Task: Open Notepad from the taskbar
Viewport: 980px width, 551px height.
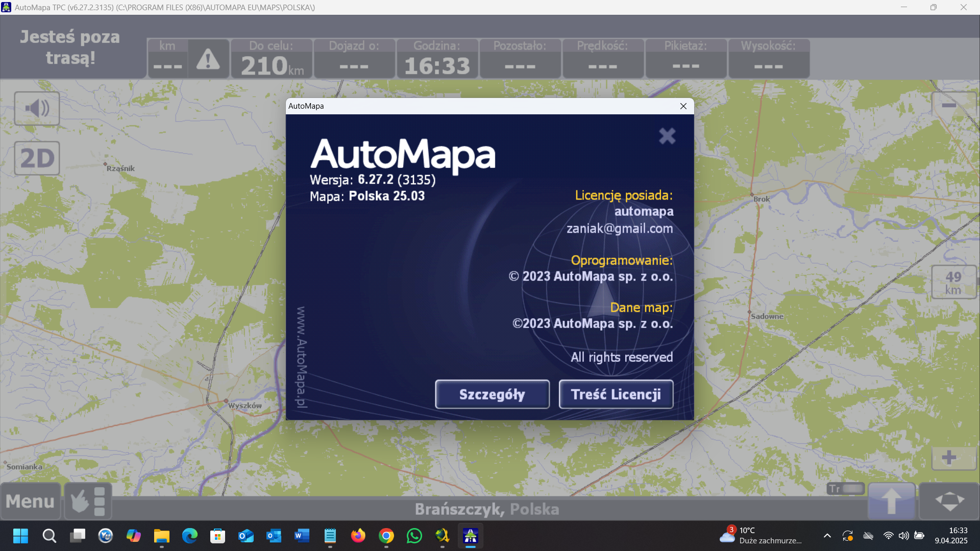Action: point(330,536)
